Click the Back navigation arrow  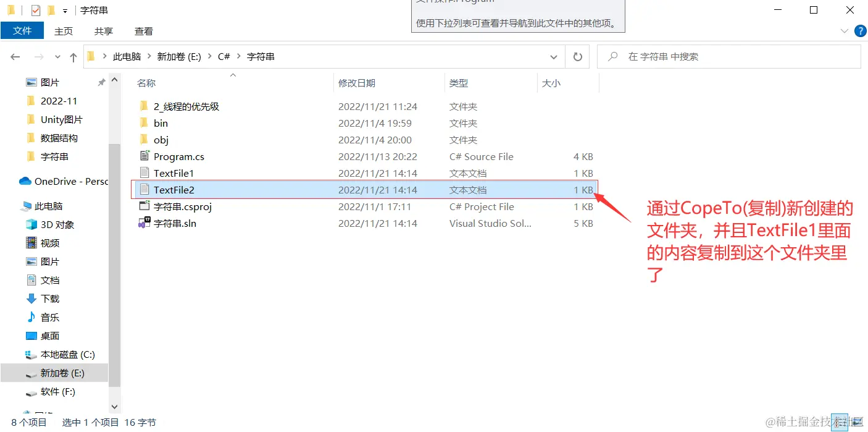click(x=15, y=56)
